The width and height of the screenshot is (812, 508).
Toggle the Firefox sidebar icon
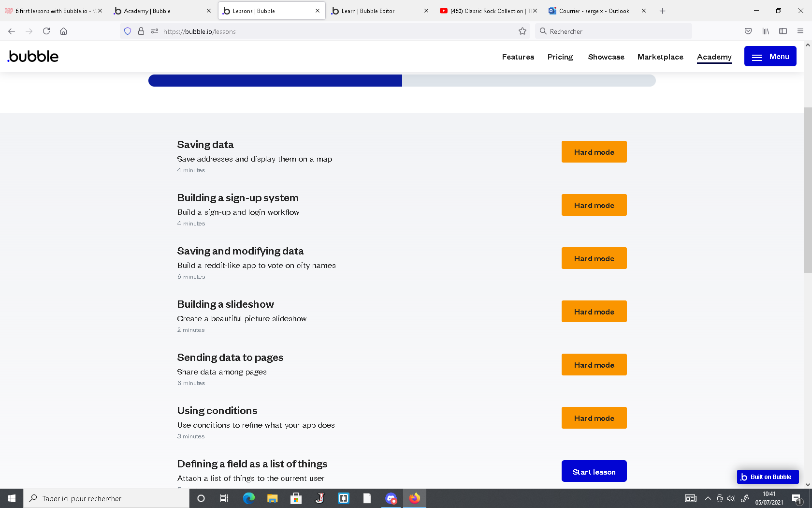783,31
